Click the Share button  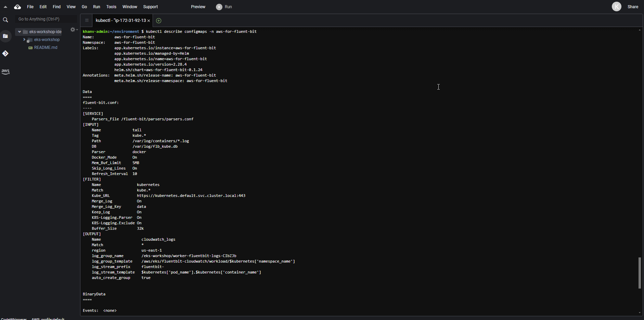[633, 7]
